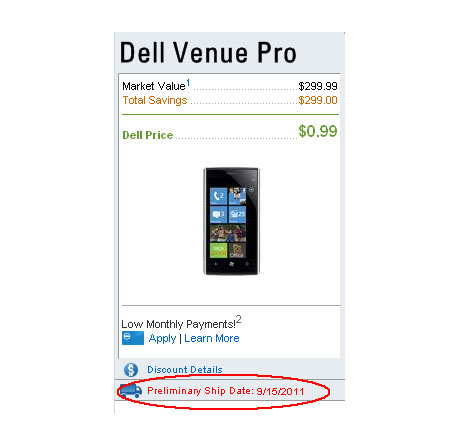Click the phone tile on the phone screen

[x=219, y=196]
